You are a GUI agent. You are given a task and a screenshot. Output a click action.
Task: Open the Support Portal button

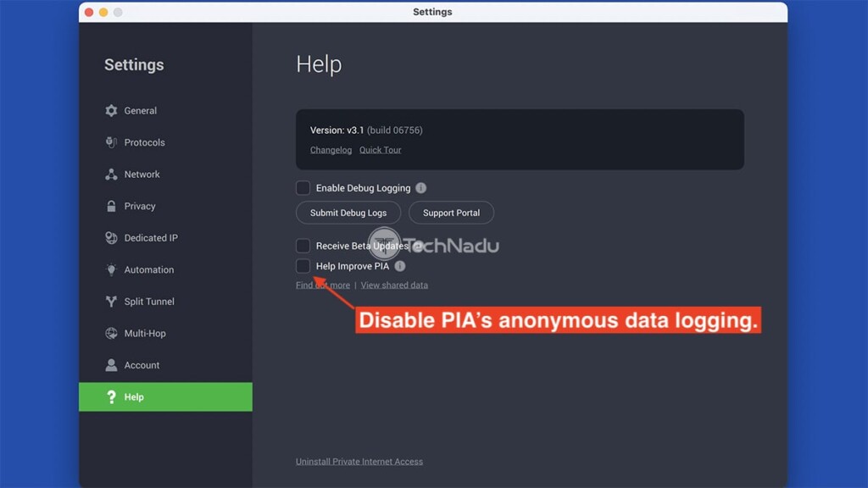pyautogui.click(x=451, y=213)
